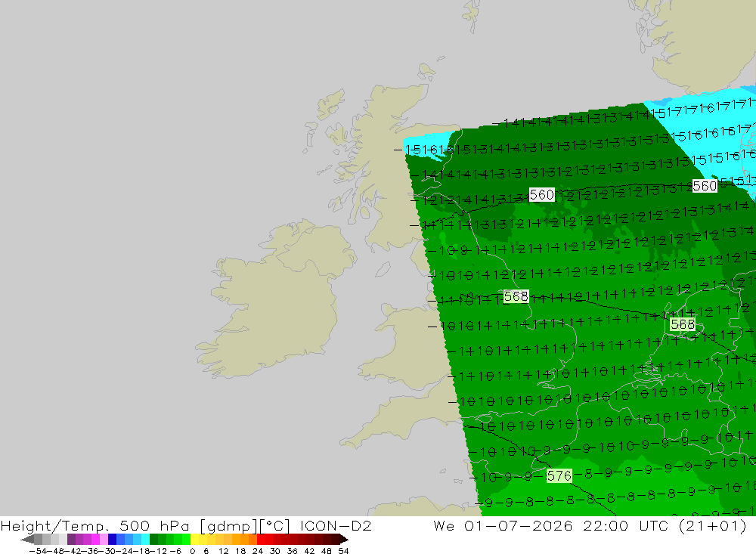Click the 568 contour label over the North Sea

coord(683,324)
